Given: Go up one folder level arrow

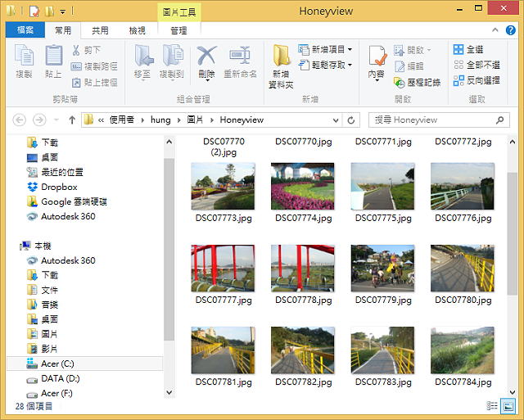Looking at the screenshot, I should [72, 120].
